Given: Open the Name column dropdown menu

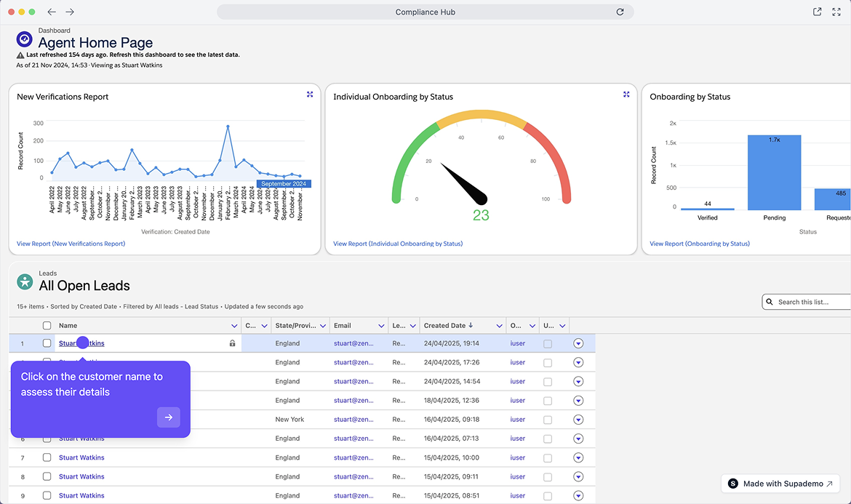Looking at the screenshot, I should click(234, 326).
